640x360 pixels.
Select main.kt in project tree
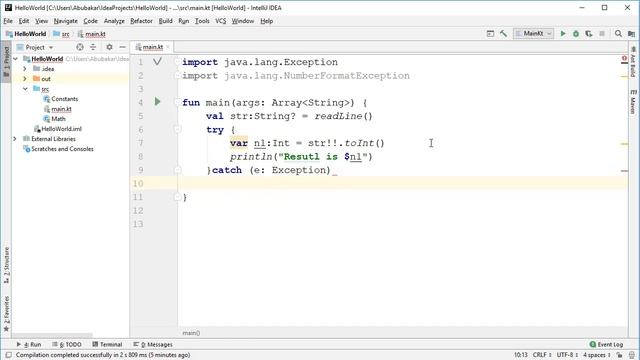58,109
